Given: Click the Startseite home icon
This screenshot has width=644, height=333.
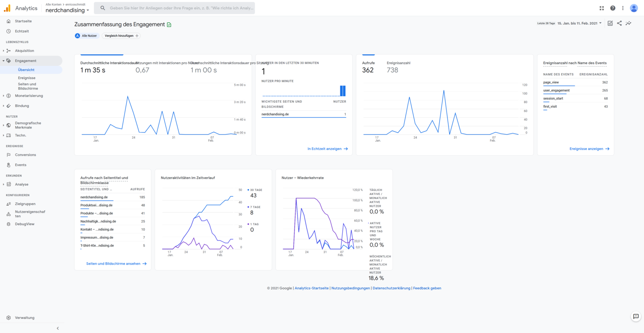Looking at the screenshot, I should (9, 21).
